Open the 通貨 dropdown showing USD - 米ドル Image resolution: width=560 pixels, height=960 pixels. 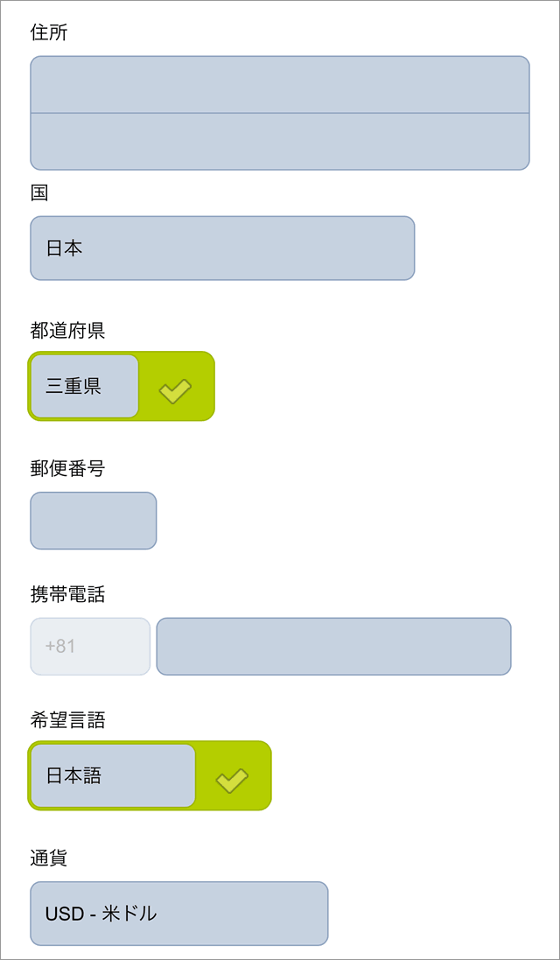pyautogui.click(x=178, y=914)
